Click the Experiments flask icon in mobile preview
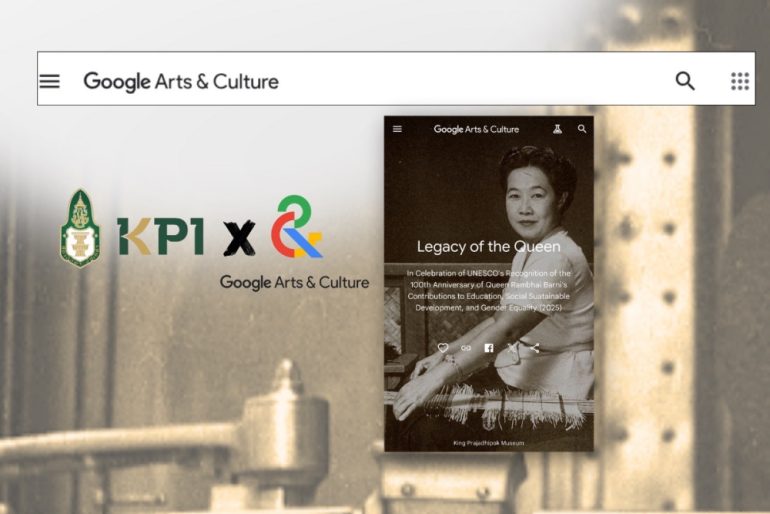 click(x=557, y=129)
